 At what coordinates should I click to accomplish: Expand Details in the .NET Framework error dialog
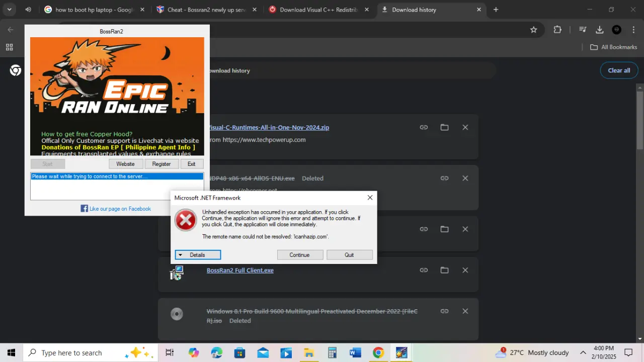tap(198, 255)
